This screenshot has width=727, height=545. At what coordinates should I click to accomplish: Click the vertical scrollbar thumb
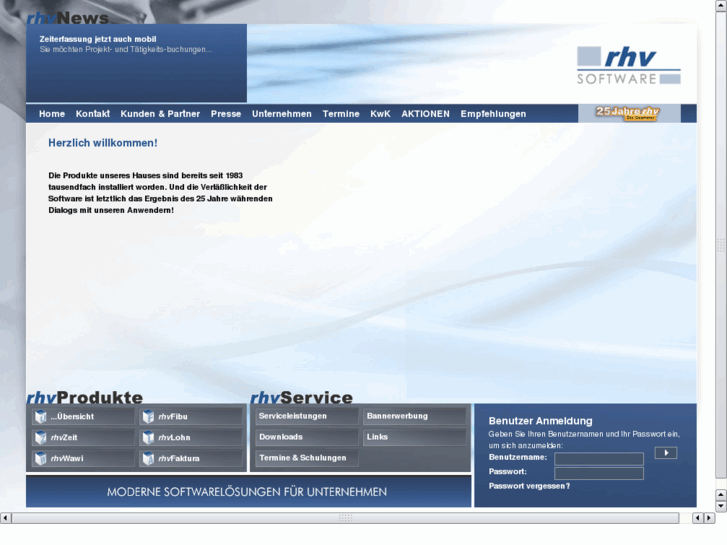coord(721,245)
